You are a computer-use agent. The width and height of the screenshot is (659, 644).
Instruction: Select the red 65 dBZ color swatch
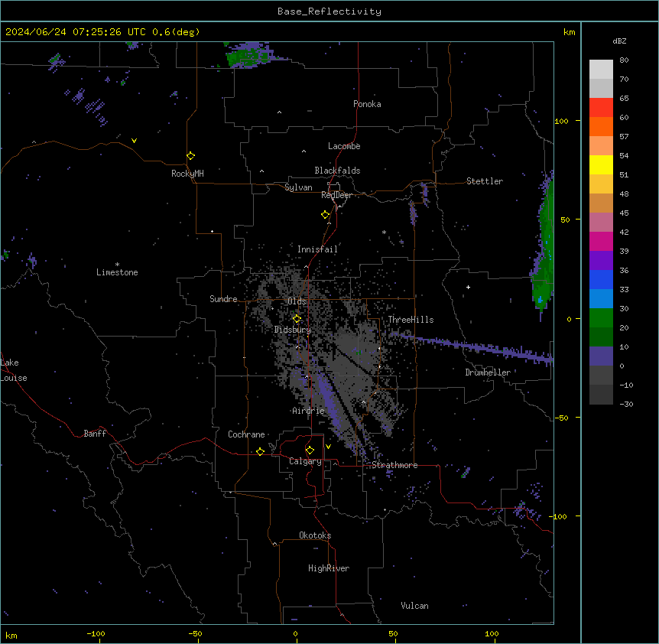point(601,108)
